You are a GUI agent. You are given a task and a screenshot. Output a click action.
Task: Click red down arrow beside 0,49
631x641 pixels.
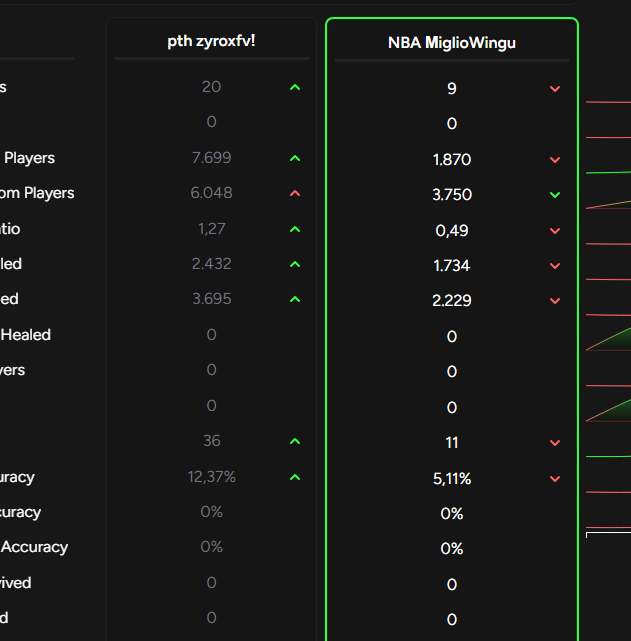[555, 231]
